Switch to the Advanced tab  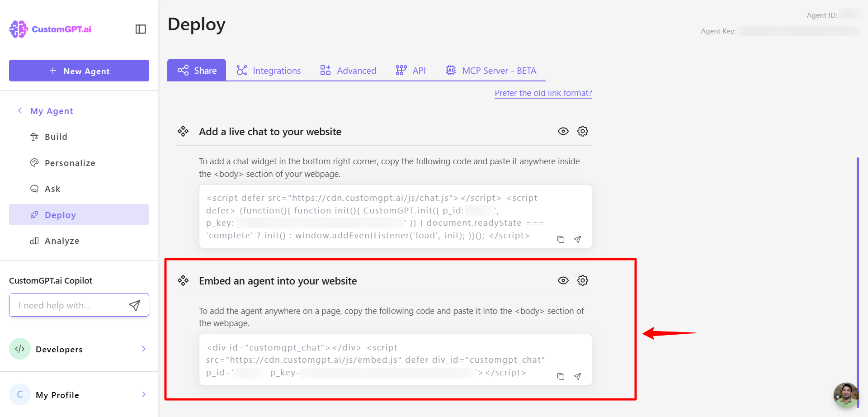(348, 71)
